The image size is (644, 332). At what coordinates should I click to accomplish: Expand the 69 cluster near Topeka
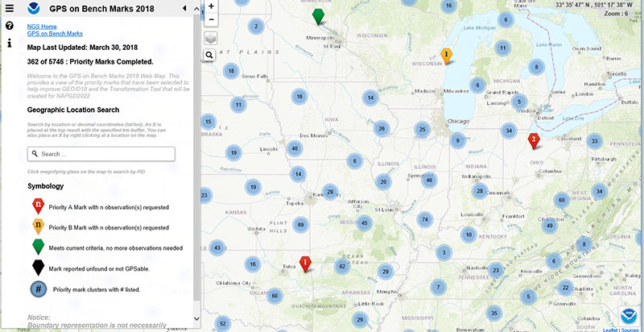(301, 224)
